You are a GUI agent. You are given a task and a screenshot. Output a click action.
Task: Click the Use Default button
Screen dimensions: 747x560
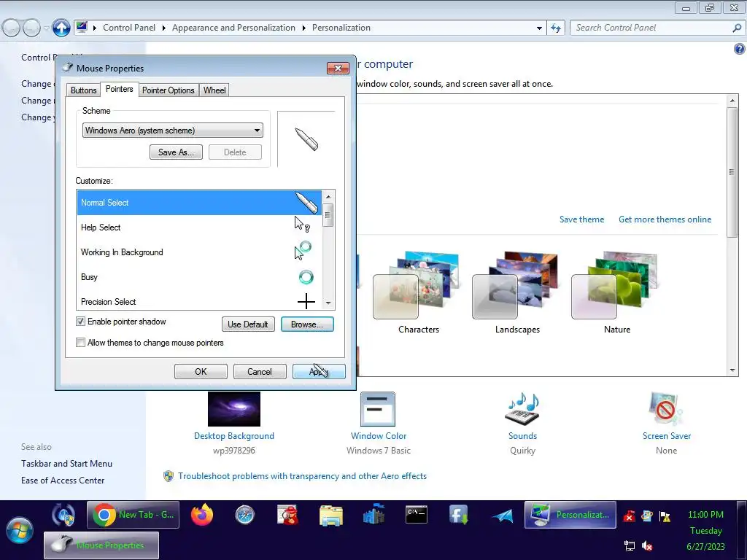tap(248, 324)
